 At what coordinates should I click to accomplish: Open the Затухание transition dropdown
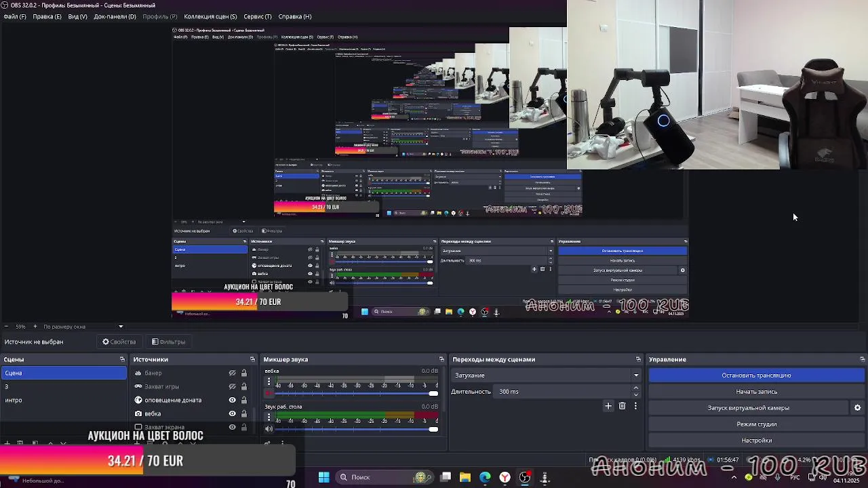[546, 375]
